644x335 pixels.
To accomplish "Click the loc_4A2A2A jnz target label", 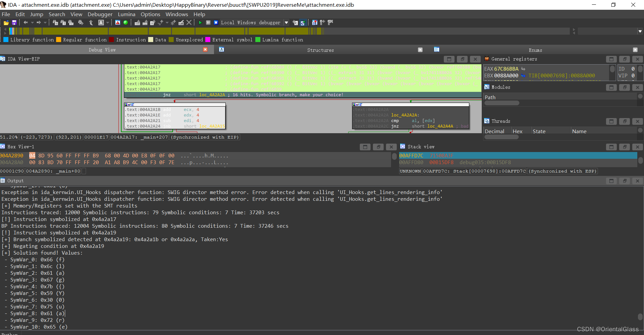I will coord(212,95).
